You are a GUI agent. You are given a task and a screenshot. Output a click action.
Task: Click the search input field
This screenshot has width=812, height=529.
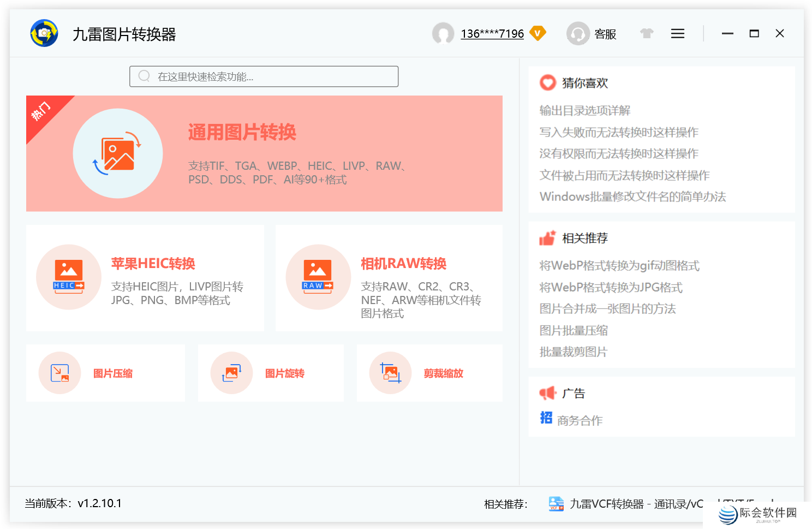pyautogui.click(x=264, y=76)
